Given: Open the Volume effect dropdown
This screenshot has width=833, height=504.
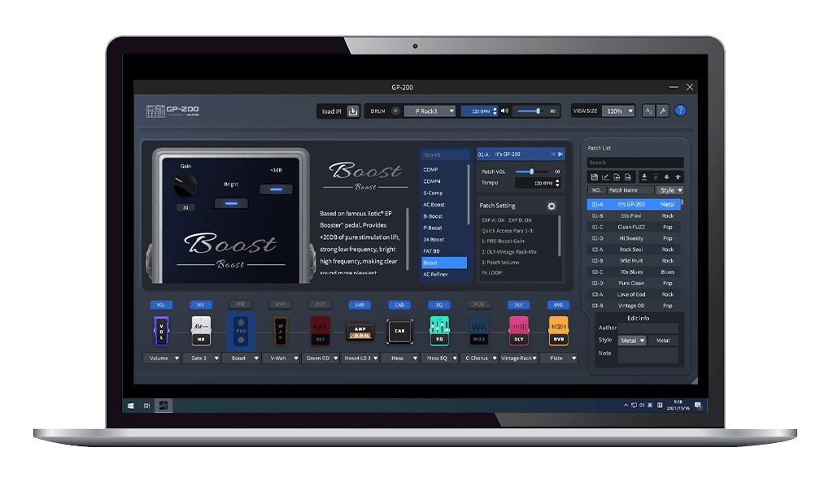Looking at the screenshot, I should [162, 358].
